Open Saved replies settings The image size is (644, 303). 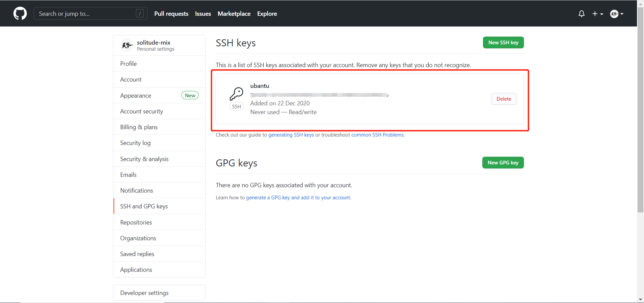[x=159, y=254]
